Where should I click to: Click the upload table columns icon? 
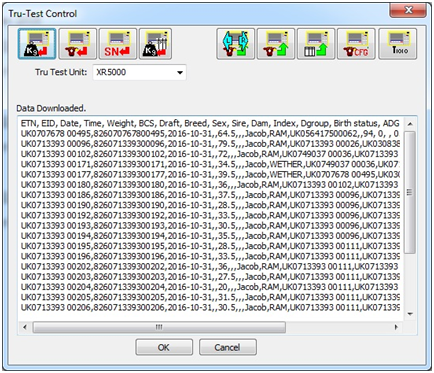[316, 44]
